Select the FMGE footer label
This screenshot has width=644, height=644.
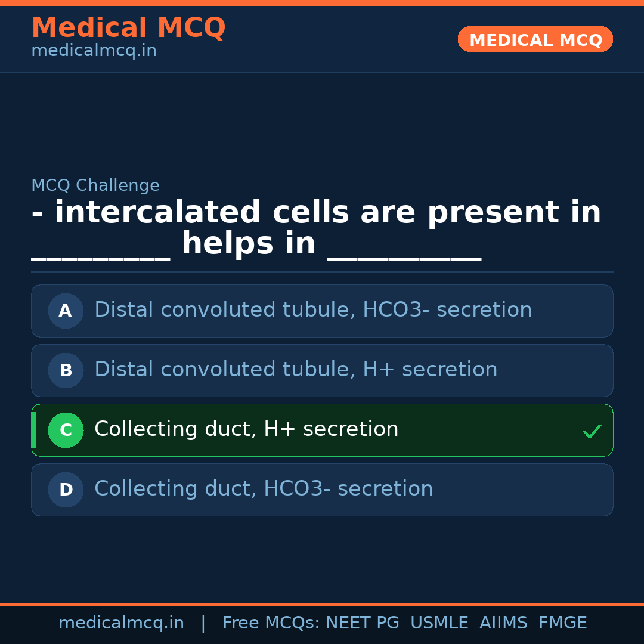(x=563, y=623)
